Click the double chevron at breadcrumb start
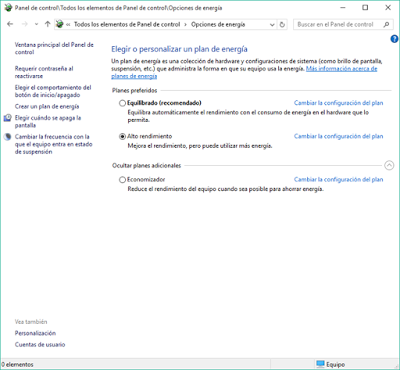Screen dimensions: 400x370 [x=68, y=25]
